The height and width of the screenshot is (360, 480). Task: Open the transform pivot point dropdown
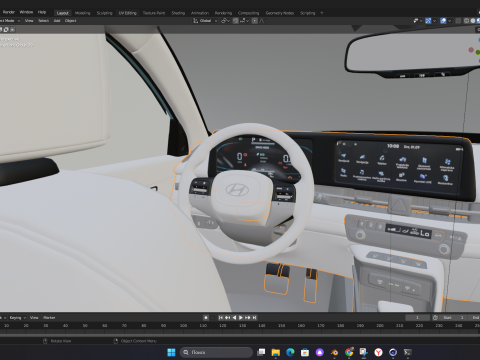coord(225,21)
